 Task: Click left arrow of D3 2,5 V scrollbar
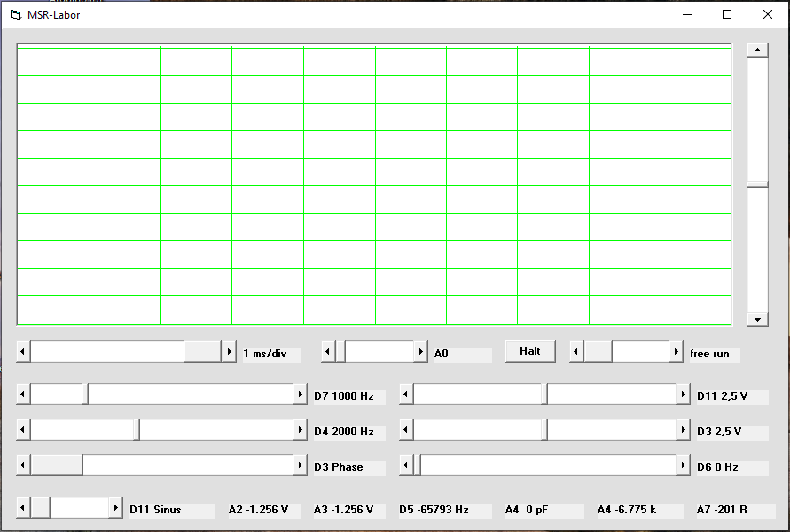406,430
